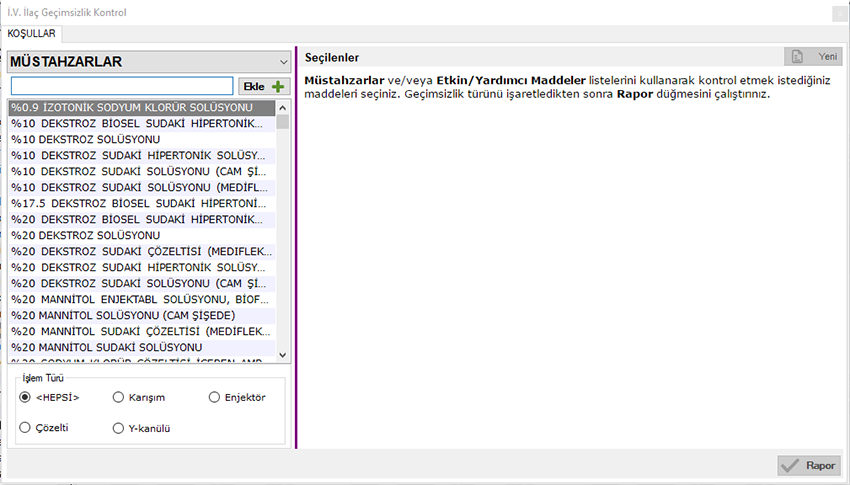Select %0.9 İZOTONİK SODYUM KLORÜR SOLÜSYONU
The image size is (850, 485).
click(x=140, y=107)
